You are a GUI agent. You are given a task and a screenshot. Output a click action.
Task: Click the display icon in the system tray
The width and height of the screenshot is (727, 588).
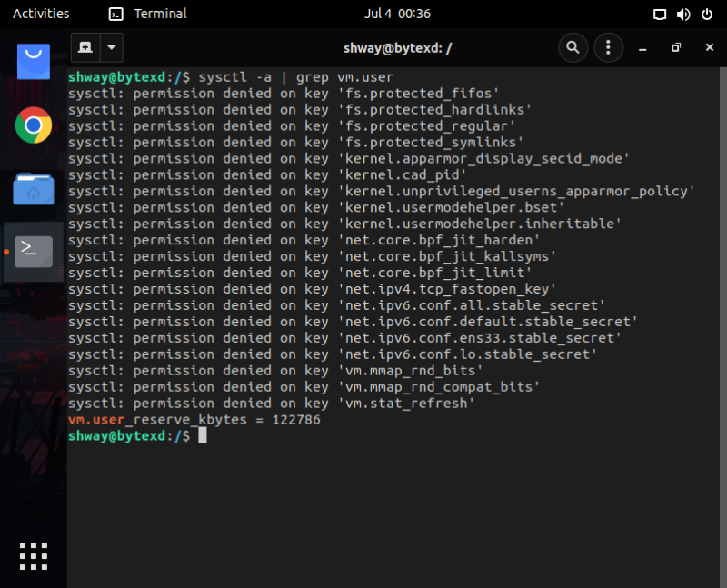[x=661, y=14]
